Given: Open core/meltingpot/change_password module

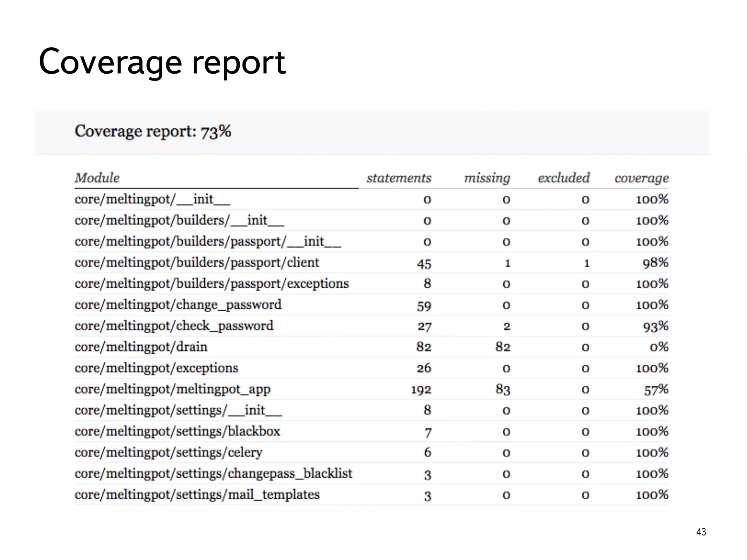Looking at the screenshot, I should click(178, 305).
